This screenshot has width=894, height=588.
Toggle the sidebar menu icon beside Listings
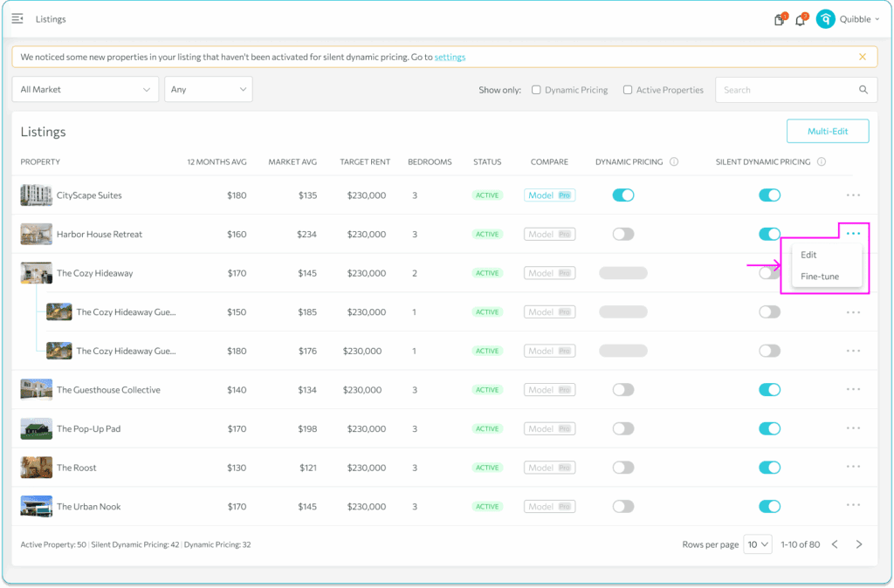tap(17, 19)
